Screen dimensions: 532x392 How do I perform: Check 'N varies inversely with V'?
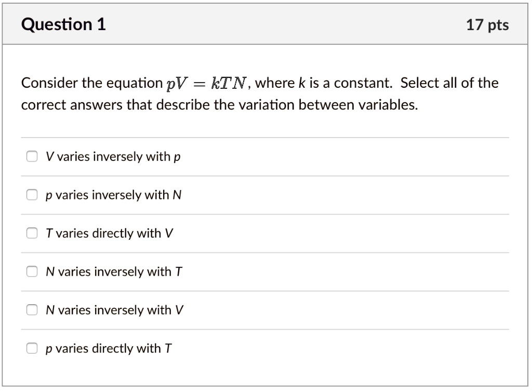[x=32, y=309]
